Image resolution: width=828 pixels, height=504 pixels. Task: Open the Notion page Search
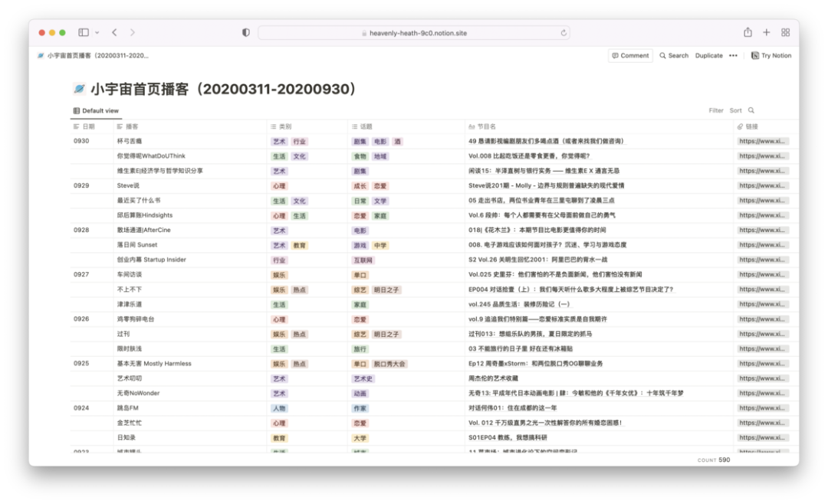pyautogui.click(x=675, y=55)
